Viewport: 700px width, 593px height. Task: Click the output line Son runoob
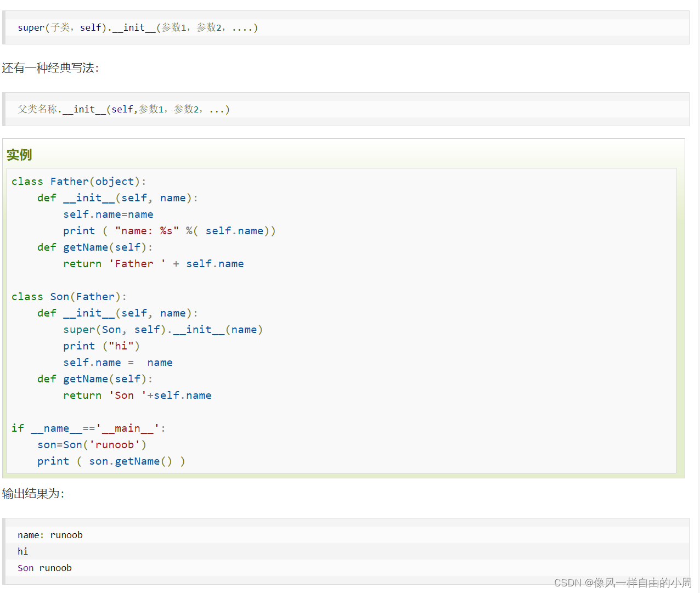44,568
